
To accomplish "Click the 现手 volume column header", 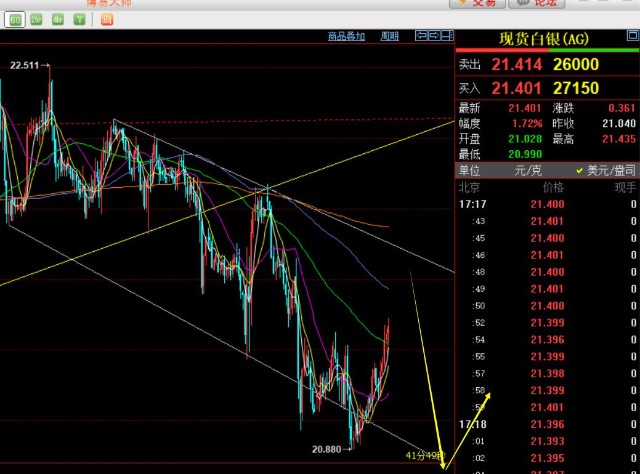I will [x=625, y=187].
